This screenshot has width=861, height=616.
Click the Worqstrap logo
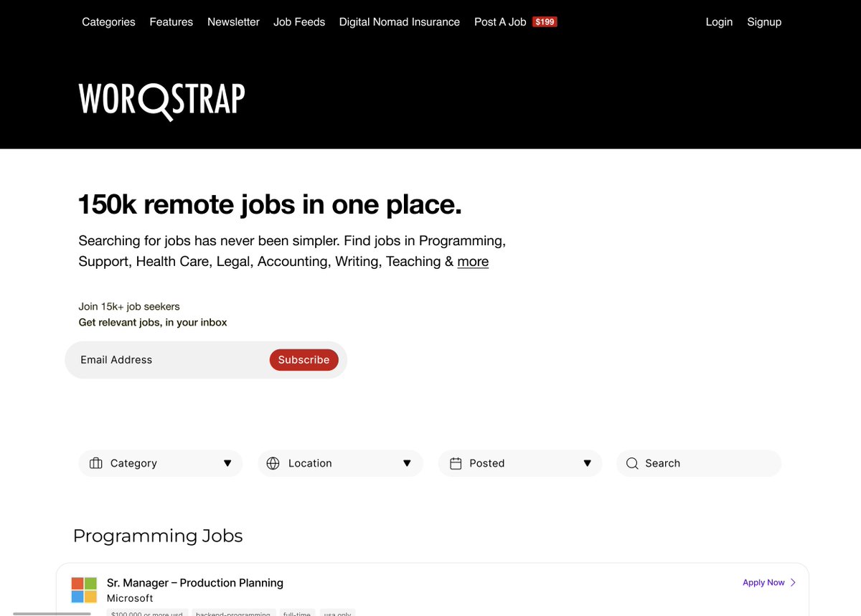(x=161, y=100)
